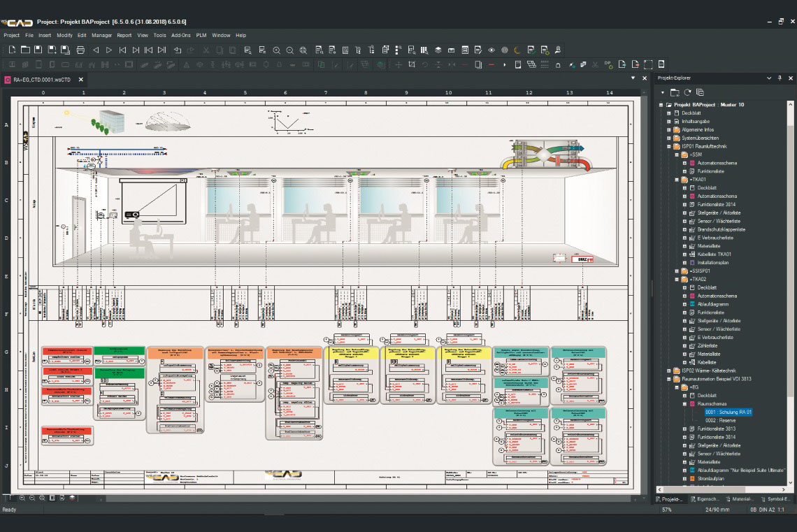Create a new document with the New icon

pyautogui.click(x=12, y=50)
